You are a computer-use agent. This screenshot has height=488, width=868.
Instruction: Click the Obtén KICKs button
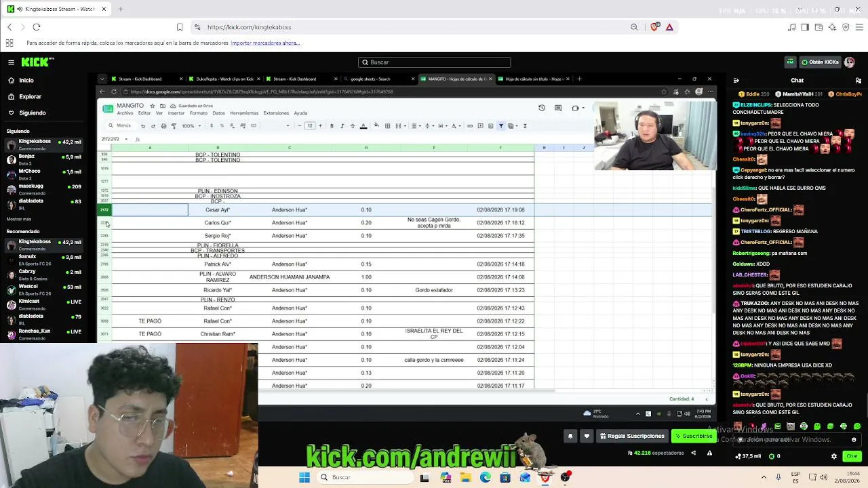click(x=820, y=62)
